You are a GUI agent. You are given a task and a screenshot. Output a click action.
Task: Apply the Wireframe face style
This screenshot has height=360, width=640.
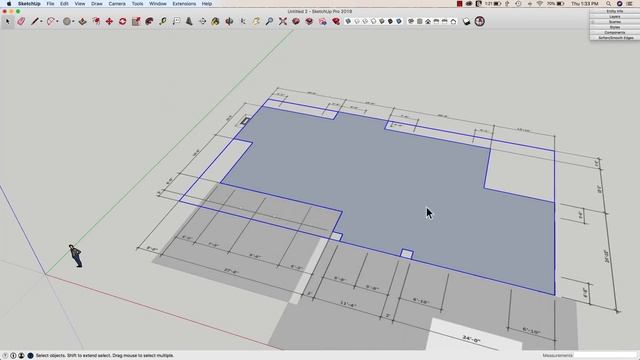[365, 21]
